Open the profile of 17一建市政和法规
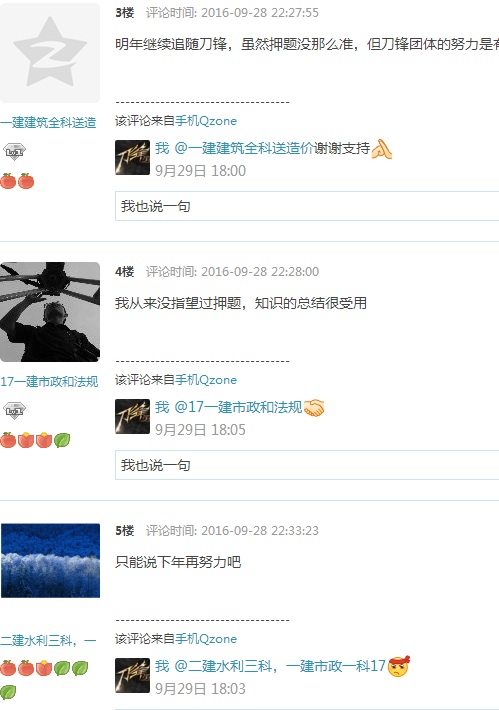The width and height of the screenshot is (499, 710). pyautogui.click(x=49, y=381)
